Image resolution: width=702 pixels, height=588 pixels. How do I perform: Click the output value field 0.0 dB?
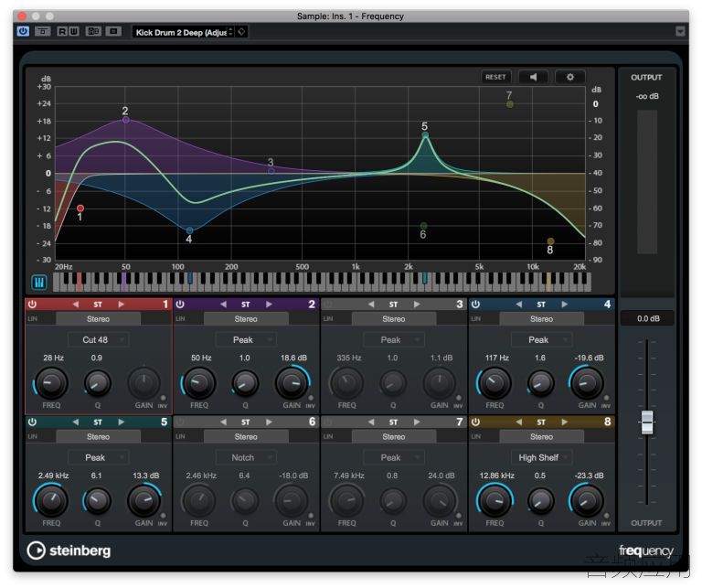click(648, 318)
